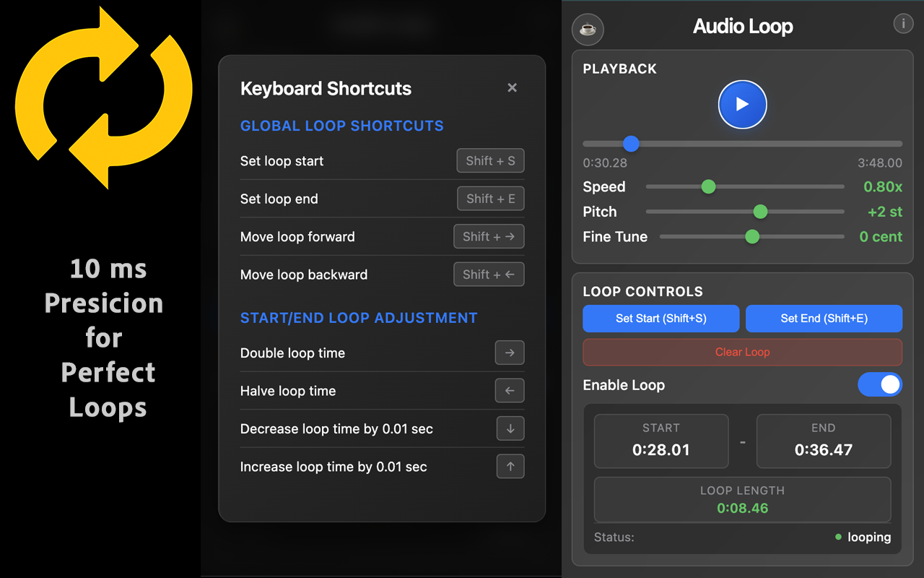The width and height of the screenshot is (924, 578).
Task: Open the info icon beside Audio Loop
Action: pyautogui.click(x=903, y=24)
